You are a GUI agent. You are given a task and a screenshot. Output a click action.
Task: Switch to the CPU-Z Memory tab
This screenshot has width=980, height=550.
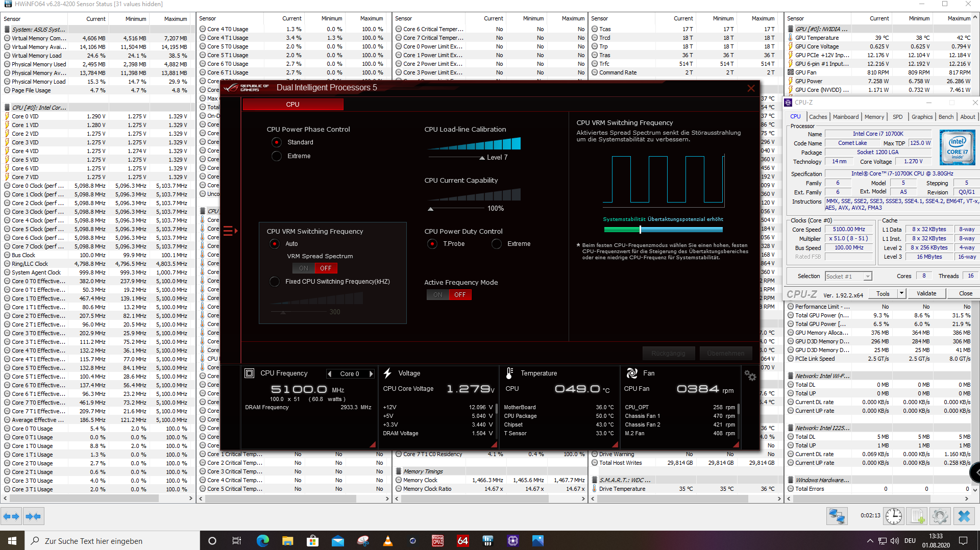coord(874,117)
